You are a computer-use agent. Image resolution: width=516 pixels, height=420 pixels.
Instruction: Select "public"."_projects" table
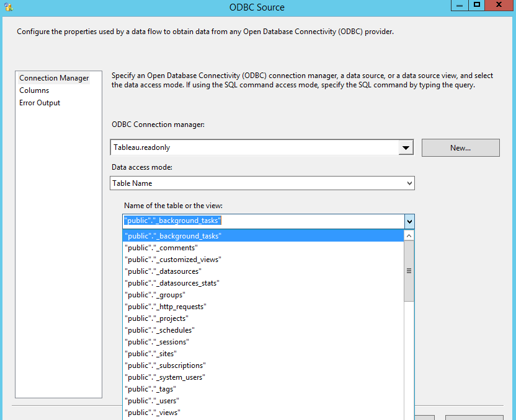(263, 318)
